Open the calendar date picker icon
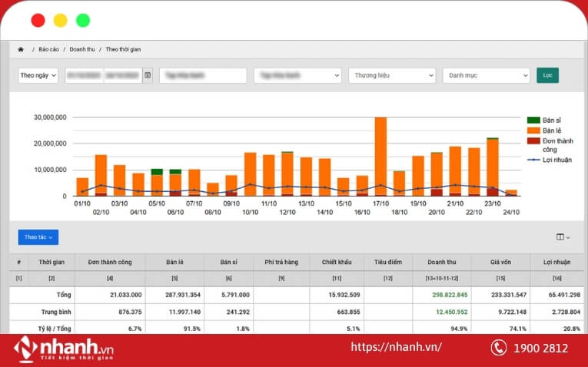Screen dimensions: 588x367 [148, 75]
